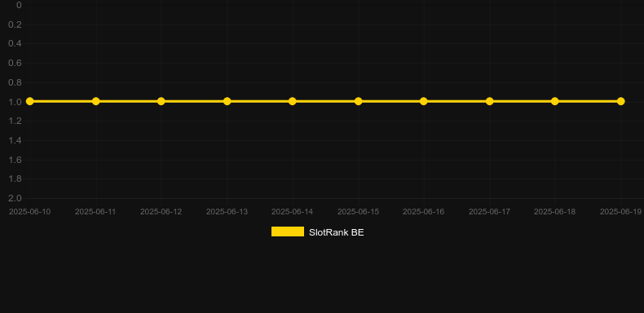644x313 pixels.
Task: Select the data point for 2025-06-13
Action: (x=227, y=101)
